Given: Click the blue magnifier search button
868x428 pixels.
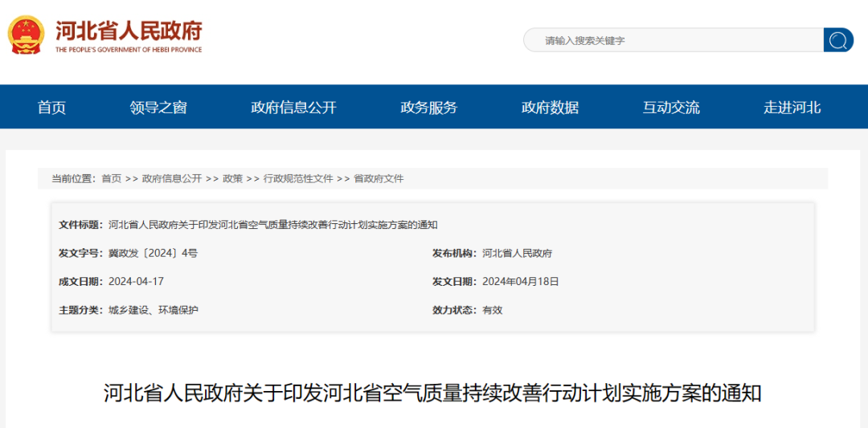Looking at the screenshot, I should coord(838,40).
